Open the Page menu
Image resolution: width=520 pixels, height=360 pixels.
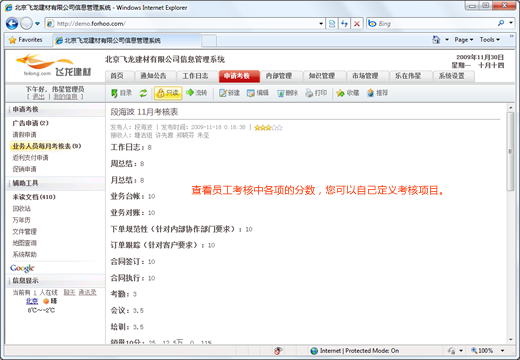tap(464, 40)
